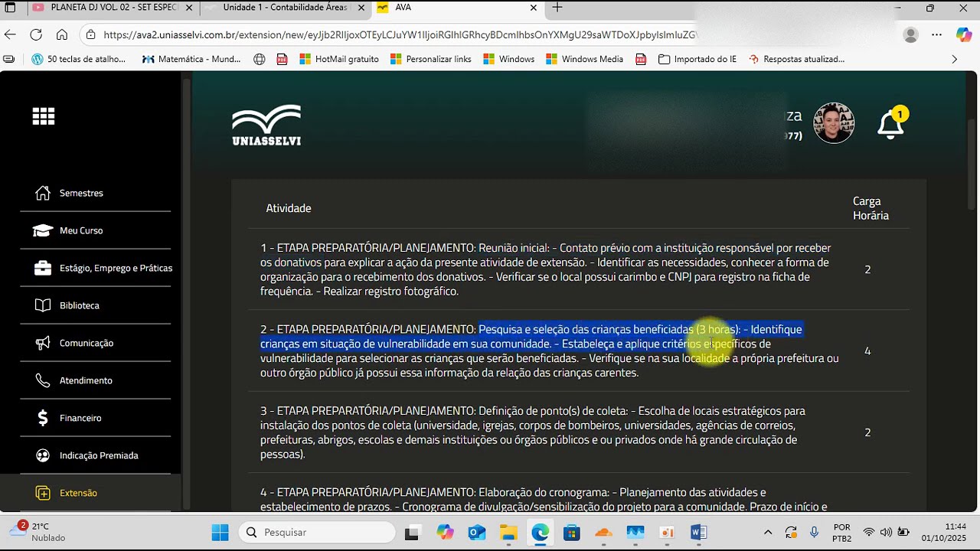Click the Atividade column header
This screenshot has height=551, width=980.
pyautogui.click(x=289, y=208)
